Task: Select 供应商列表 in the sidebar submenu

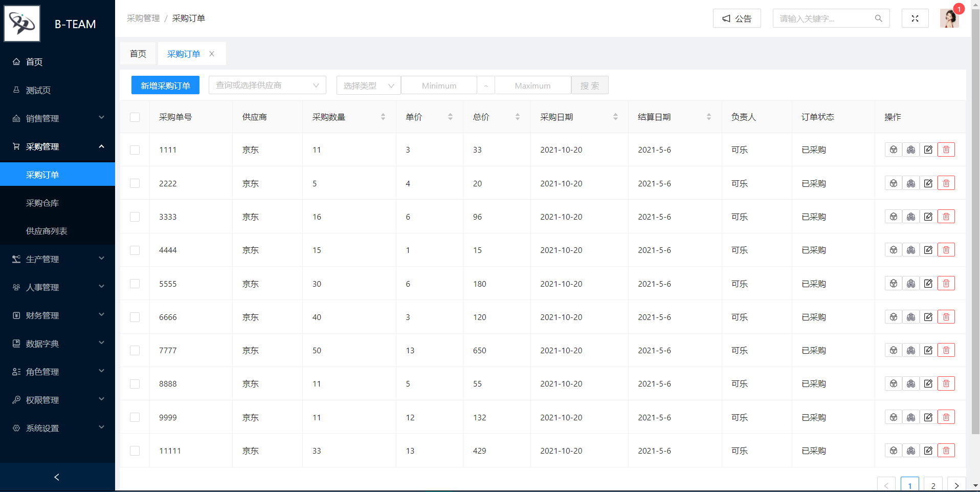Action: click(x=57, y=231)
